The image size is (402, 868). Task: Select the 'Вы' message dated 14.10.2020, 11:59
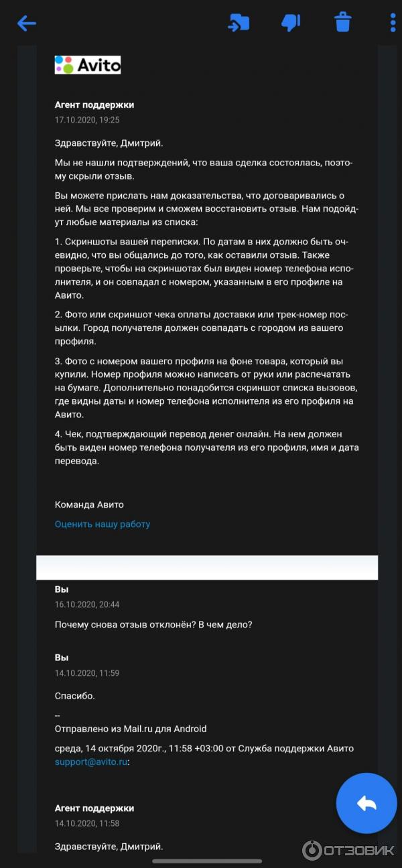point(62,658)
